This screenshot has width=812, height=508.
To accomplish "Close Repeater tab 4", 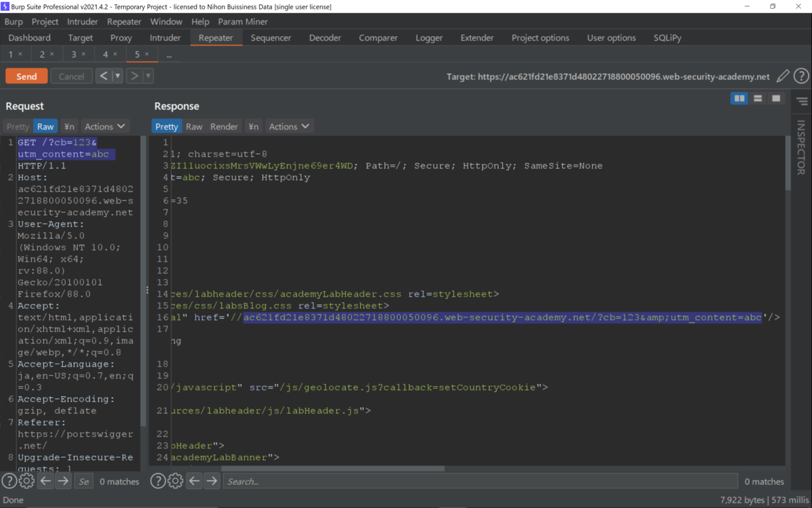I will click(115, 54).
